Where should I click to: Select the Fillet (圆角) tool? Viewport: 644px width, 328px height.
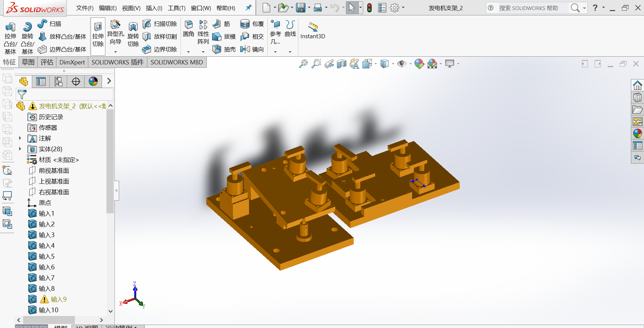point(189,29)
